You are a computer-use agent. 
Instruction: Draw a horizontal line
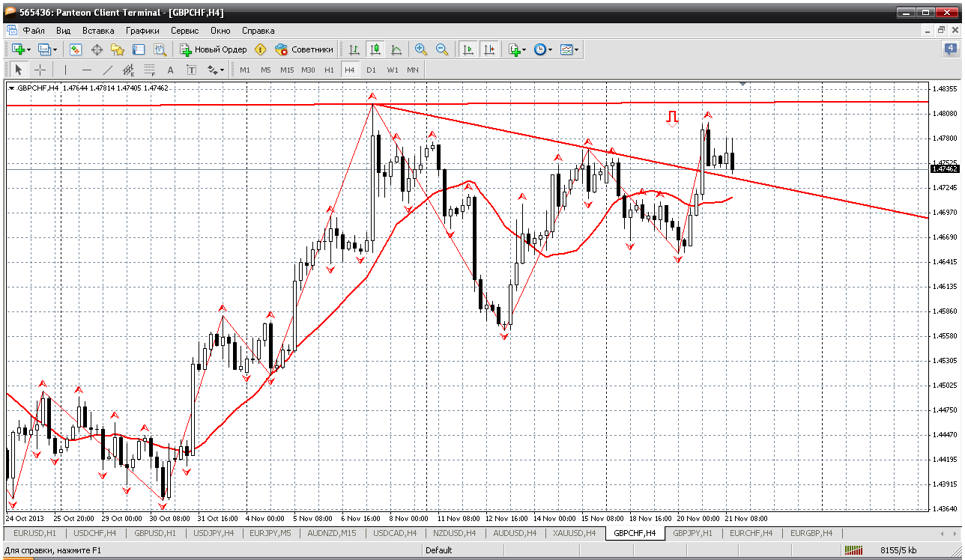coord(86,70)
